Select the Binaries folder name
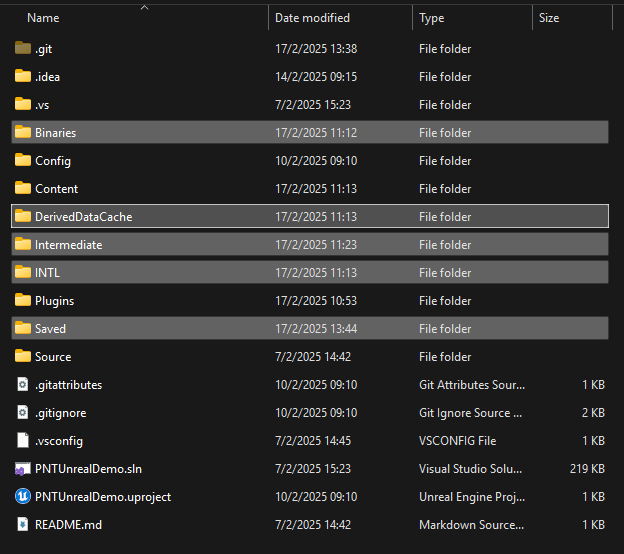This screenshot has width=624, height=554. pos(55,133)
